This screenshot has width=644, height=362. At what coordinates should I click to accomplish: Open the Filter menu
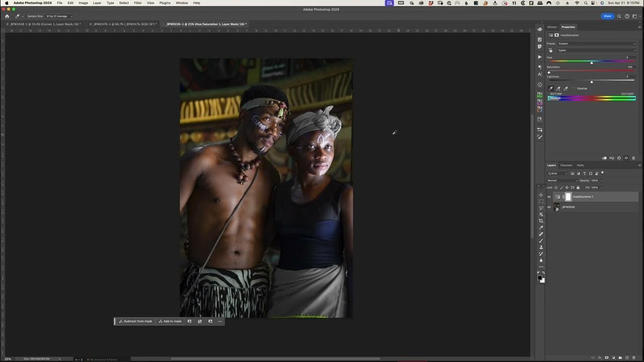(x=137, y=3)
